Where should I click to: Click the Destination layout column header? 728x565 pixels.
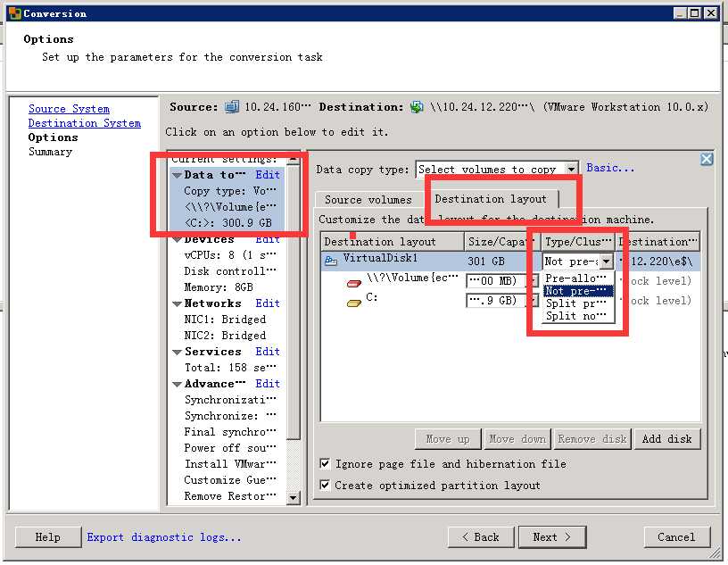click(393, 242)
